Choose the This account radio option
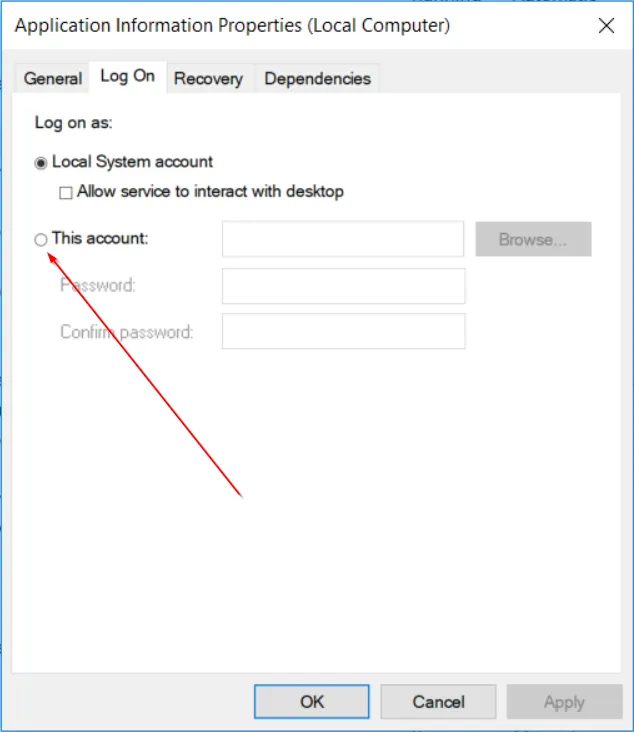The height and width of the screenshot is (732, 634). coord(41,239)
